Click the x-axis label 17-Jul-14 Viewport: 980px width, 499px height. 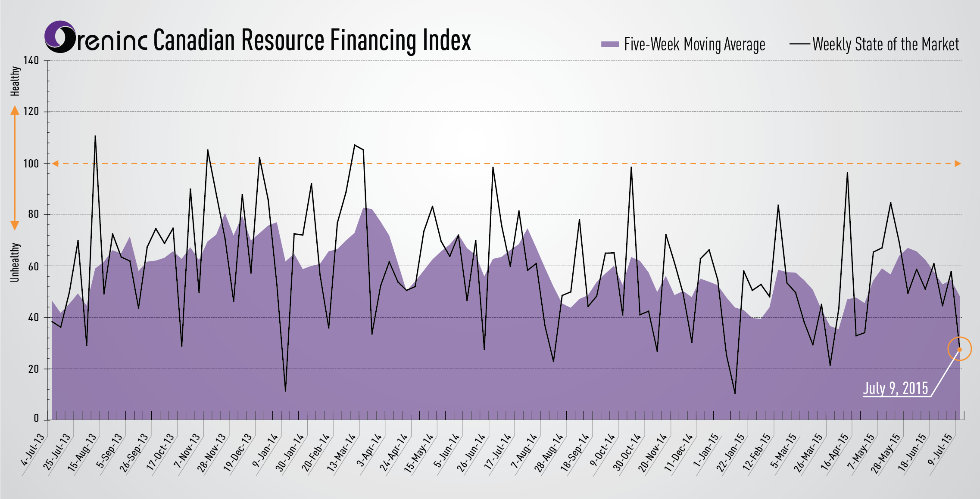pos(498,451)
